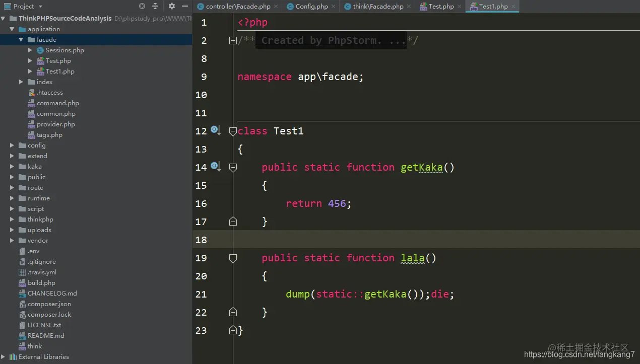The width and height of the screenshot is (640, 364).
Task: Select Sessions.php in project tree
Action: click(x=65, y=50)
